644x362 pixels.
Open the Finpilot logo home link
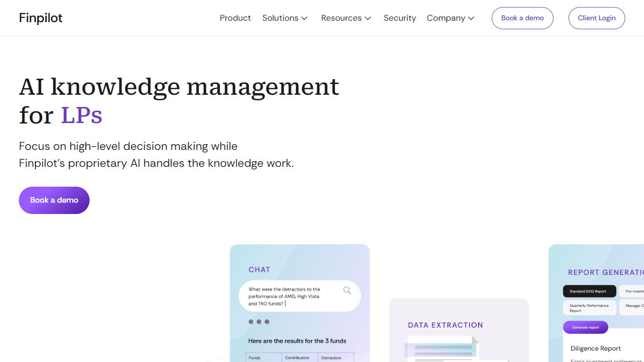pos(41,18)
